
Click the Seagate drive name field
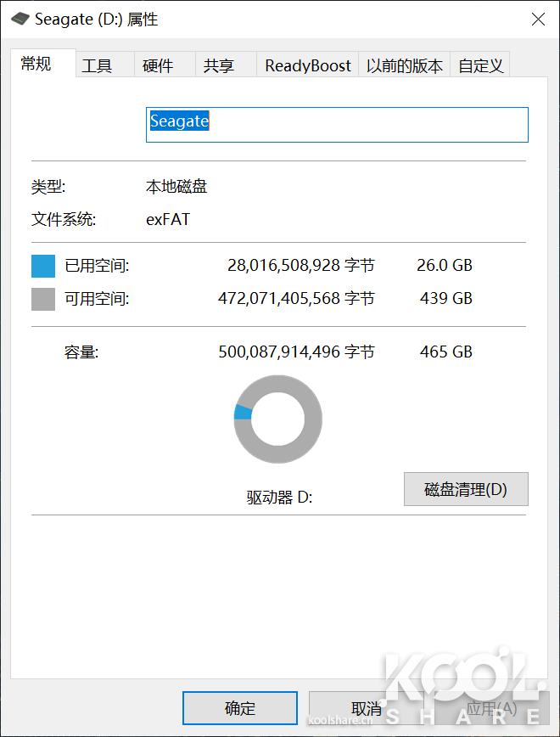[337, 125]
